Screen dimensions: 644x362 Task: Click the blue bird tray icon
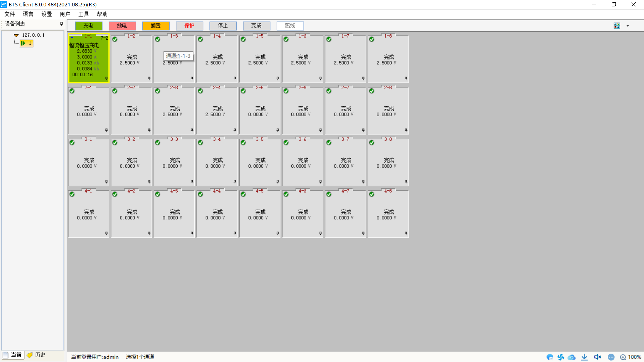click(550, 357)
